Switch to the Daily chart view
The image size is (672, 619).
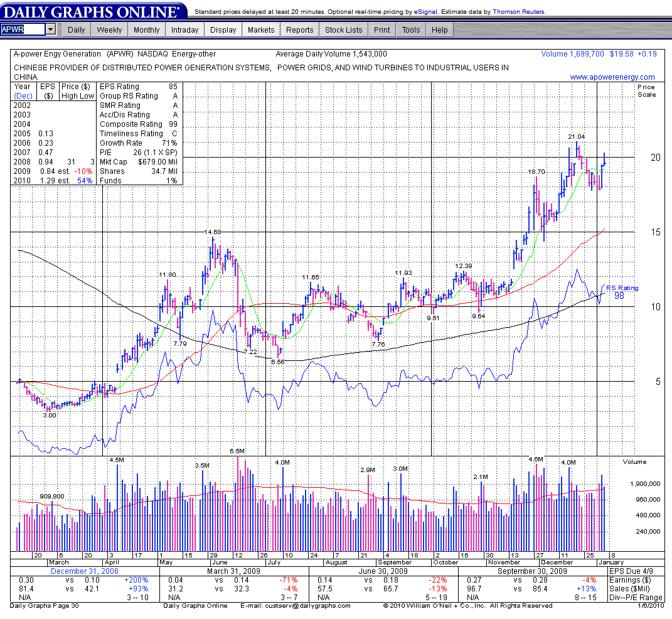point(76,30)
